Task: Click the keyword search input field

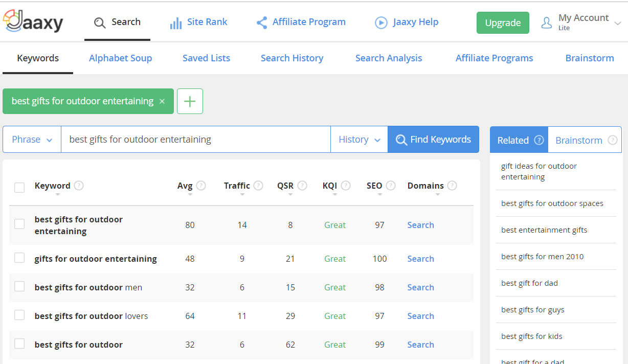Action: pos(196,140)
